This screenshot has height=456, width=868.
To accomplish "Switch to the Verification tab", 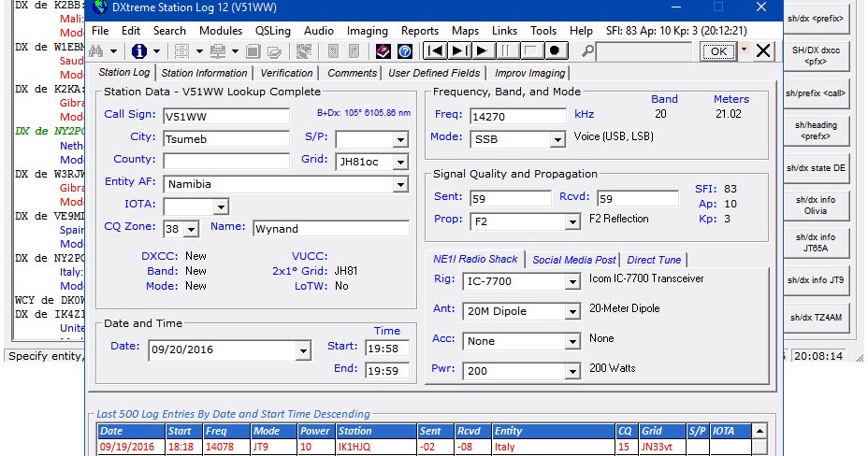I will [286, 73].
